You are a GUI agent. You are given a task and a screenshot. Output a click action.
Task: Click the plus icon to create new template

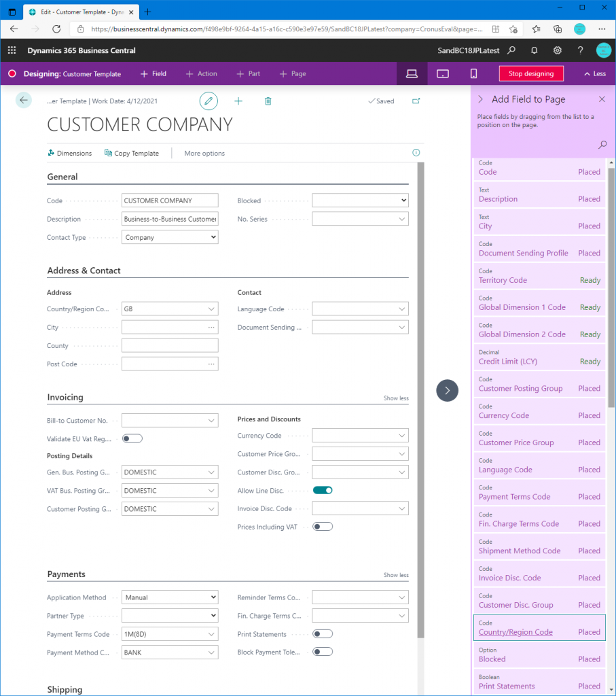238,101
